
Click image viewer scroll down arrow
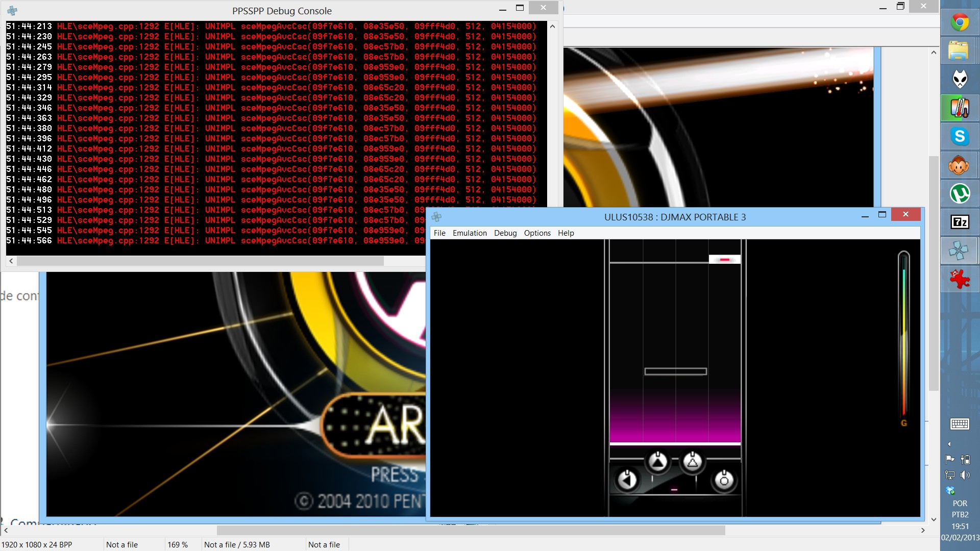tap(934, 519)
